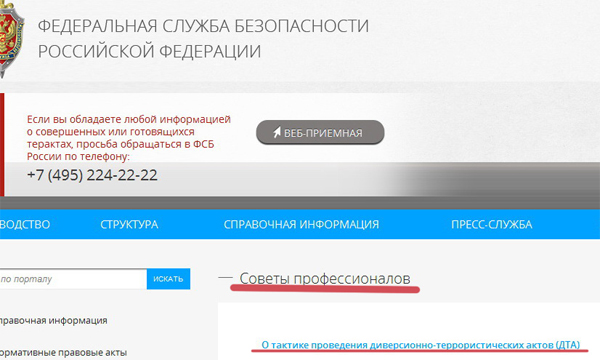Open link about tactics of sabotage-terrorist acts
This screenshot has height=360, width=600.
tap(421, 345)
